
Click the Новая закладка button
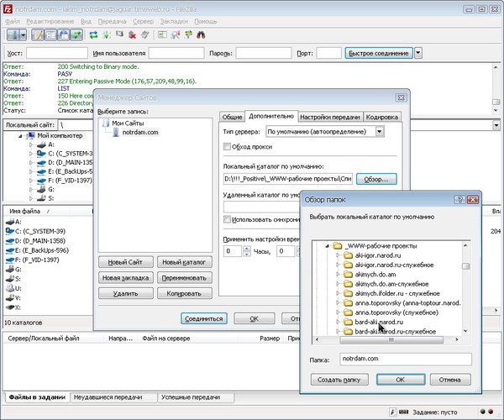126,278
